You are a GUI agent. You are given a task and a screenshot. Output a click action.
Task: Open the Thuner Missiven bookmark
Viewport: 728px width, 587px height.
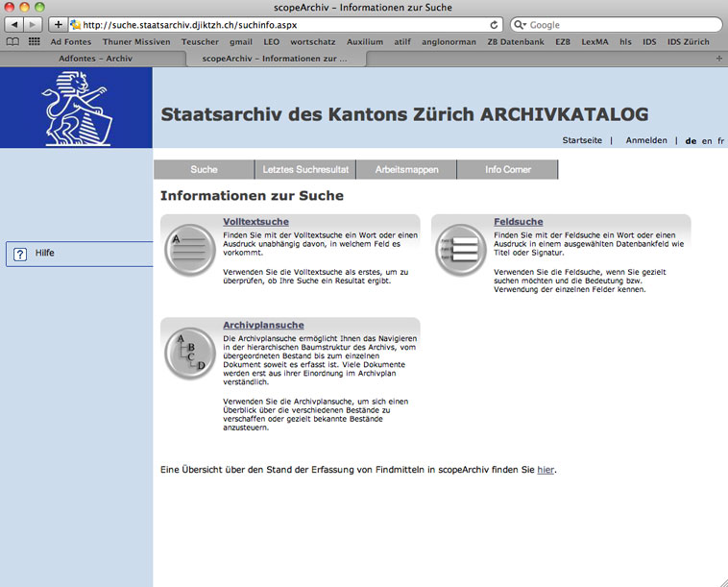[x=136, y=42]
